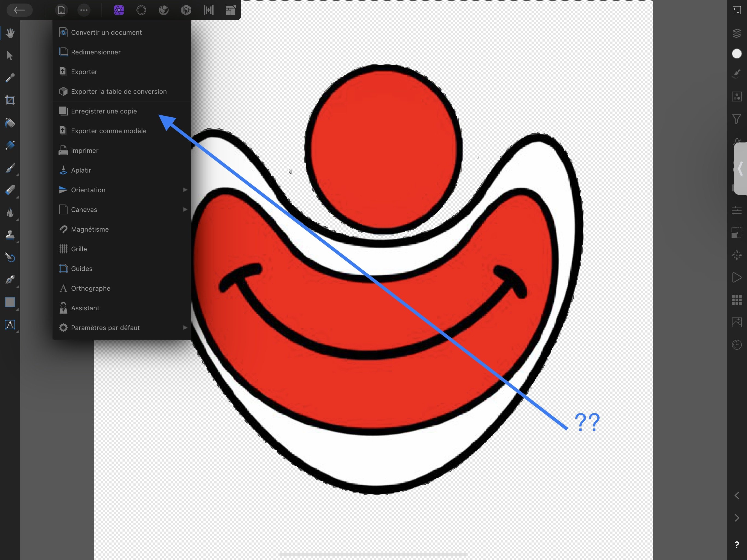Select the Paint Brush tool
The image size is (747, 560).
(x=10, y=168)
